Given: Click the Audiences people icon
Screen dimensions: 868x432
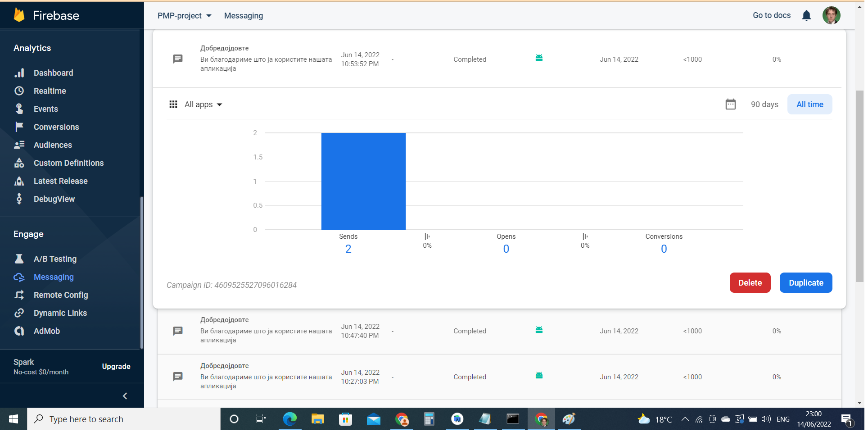Looking at the screenshot, I should pos(19,145).
